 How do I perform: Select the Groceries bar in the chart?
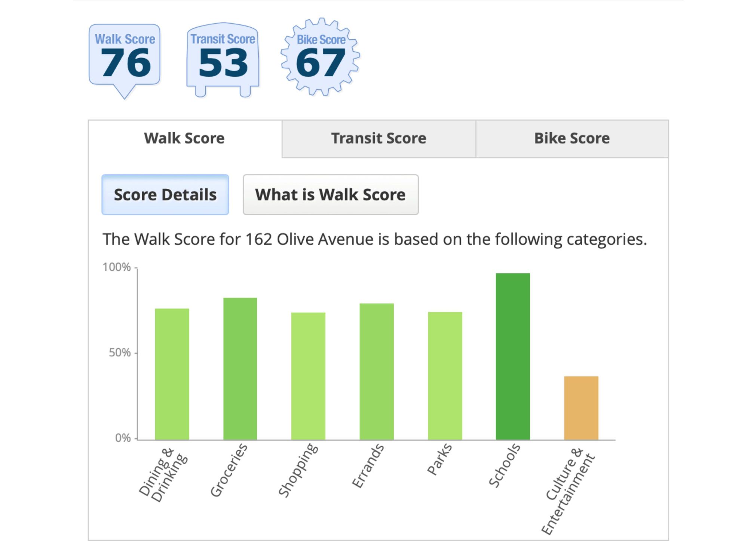[240, 369]
